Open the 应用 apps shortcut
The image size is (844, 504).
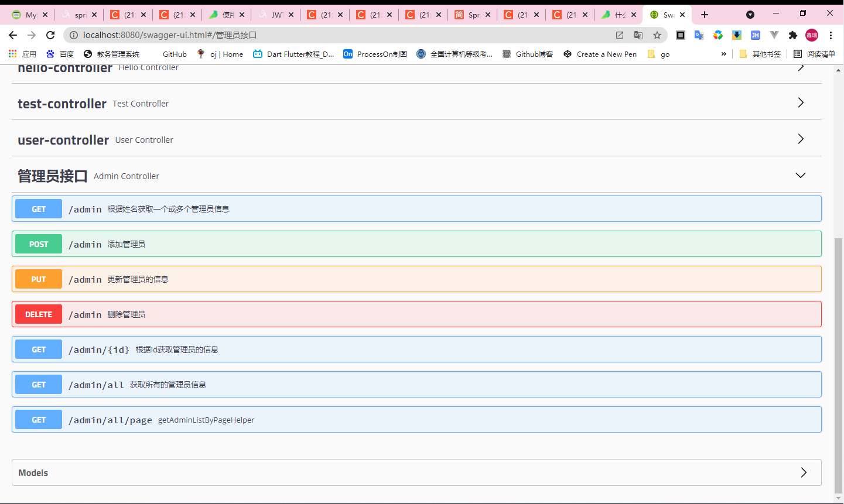pos(22,54)
